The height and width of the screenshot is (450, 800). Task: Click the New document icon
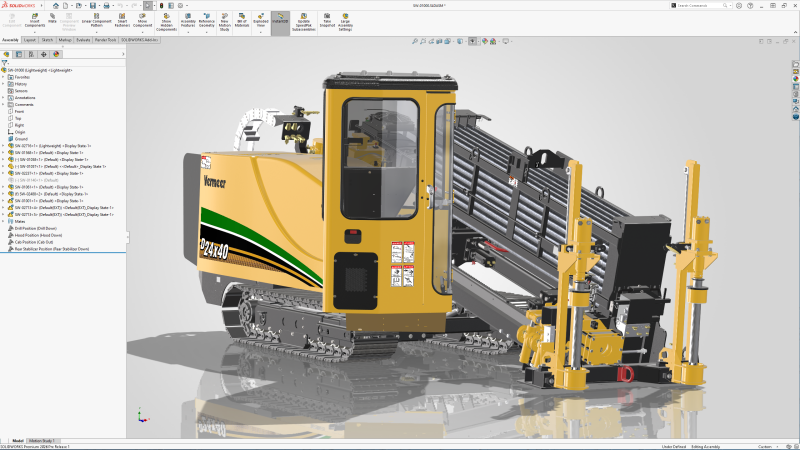pos(66,6)
